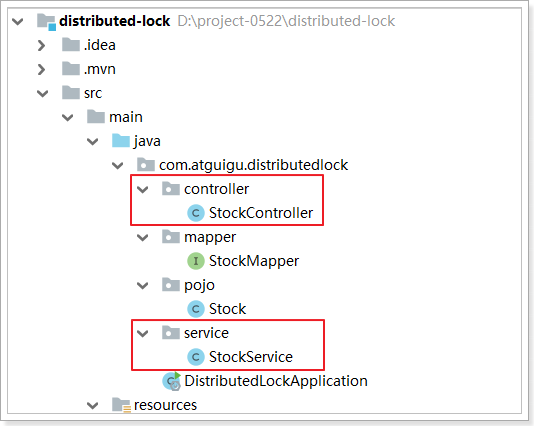
Task: Collapse the src folder
Action: pyautogui.click(x=43, y=93)
